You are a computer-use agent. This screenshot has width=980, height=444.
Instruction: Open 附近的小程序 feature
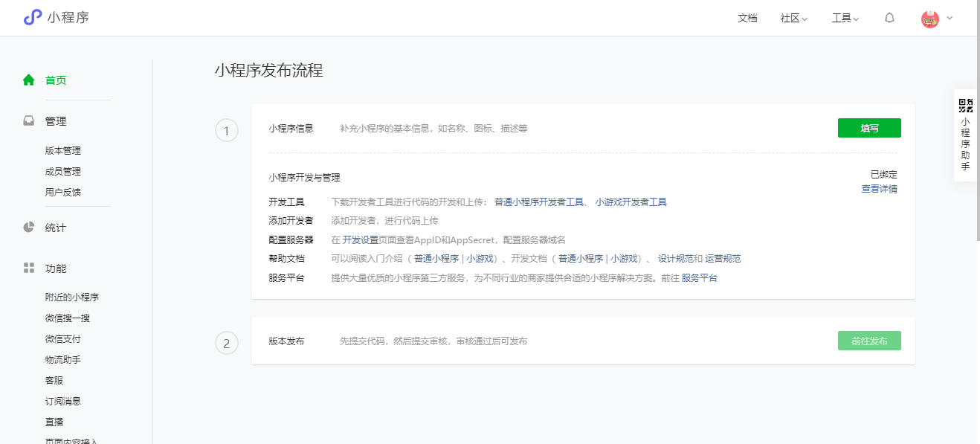tap(72, 297)
